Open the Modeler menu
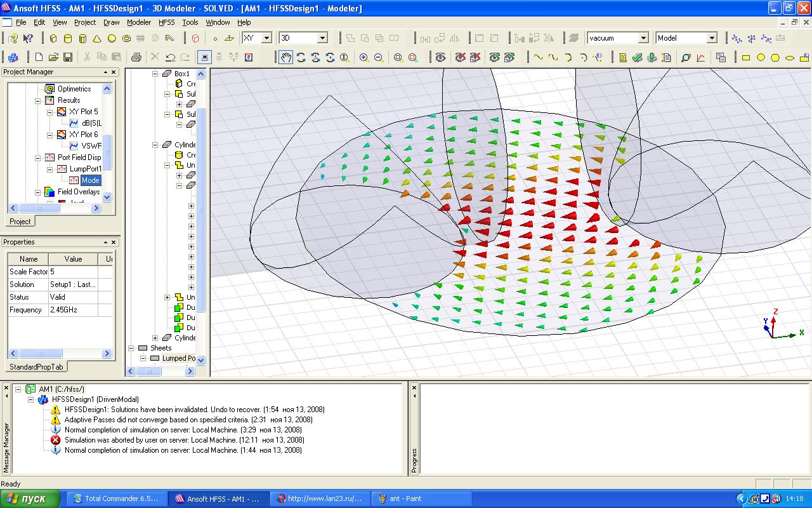Image resolution: width=812 pixels, height=508 pixels. point(139,22)
